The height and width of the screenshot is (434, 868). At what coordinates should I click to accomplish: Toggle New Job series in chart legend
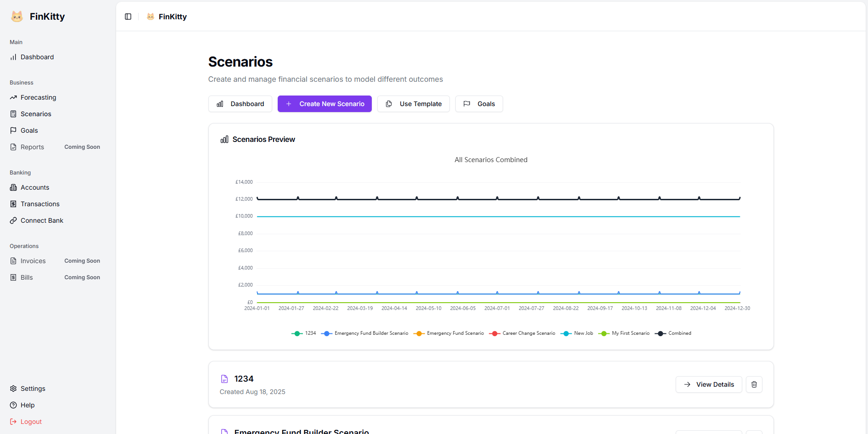click(x=577, y=333)
